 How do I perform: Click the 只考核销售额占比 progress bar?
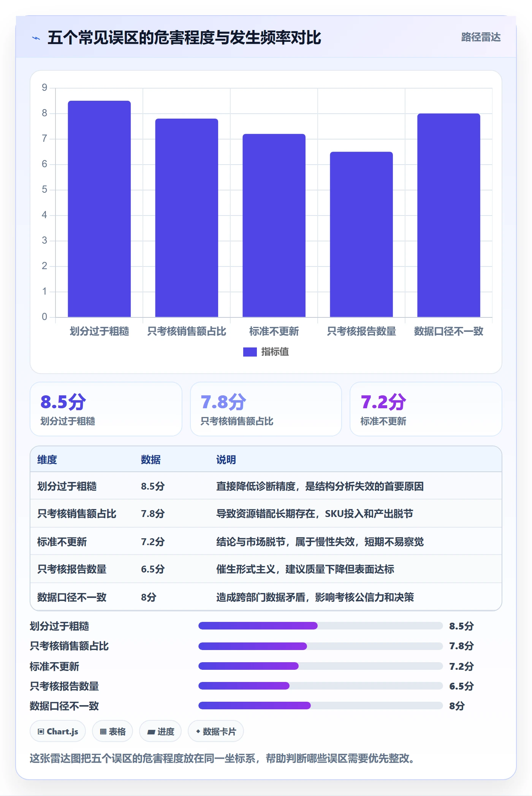[x=320, y=646]
